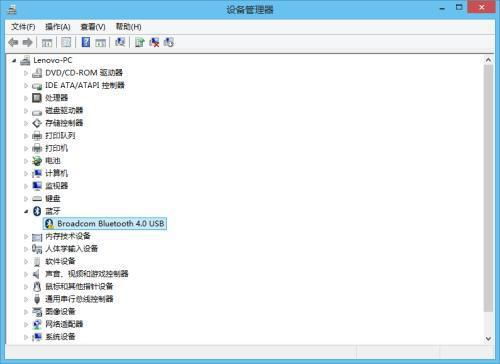Expand the IDE ATA/ATAPI 控制器 node

point(26,85)
